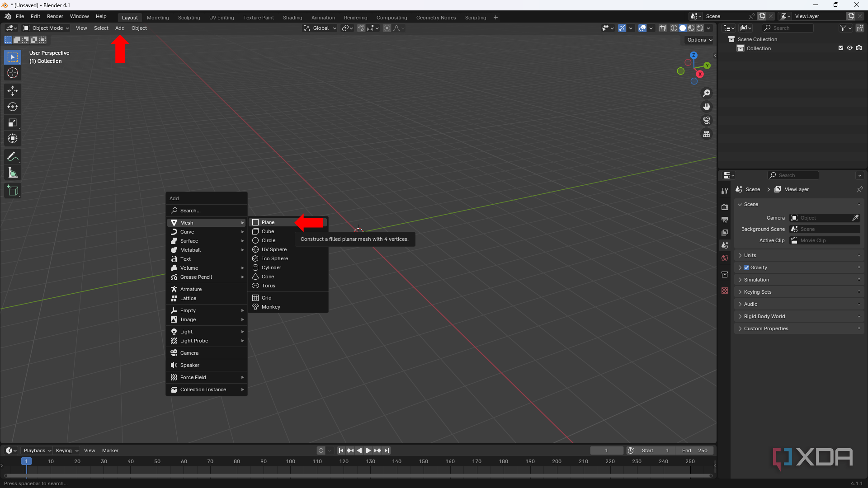Open the Render properties tab
This screenshot has height=488, width=868.
(725, 206)
